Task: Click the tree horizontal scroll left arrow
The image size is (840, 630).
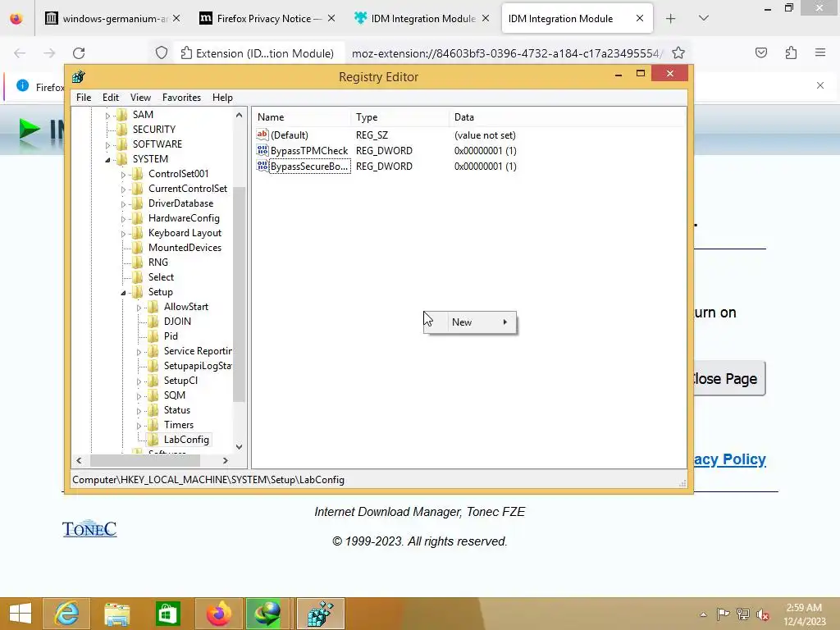Action: tap(79, 460)
